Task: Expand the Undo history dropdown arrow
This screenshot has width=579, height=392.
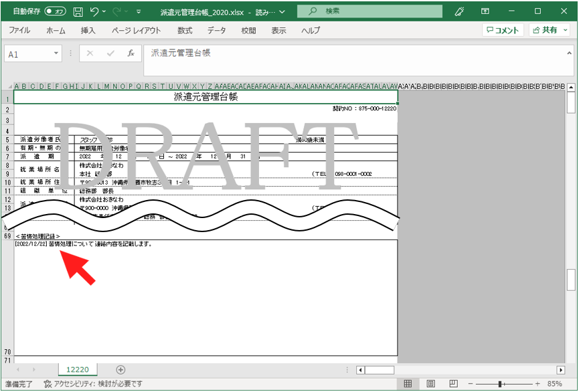Action: pyautogui.click(x=106, y=11)
